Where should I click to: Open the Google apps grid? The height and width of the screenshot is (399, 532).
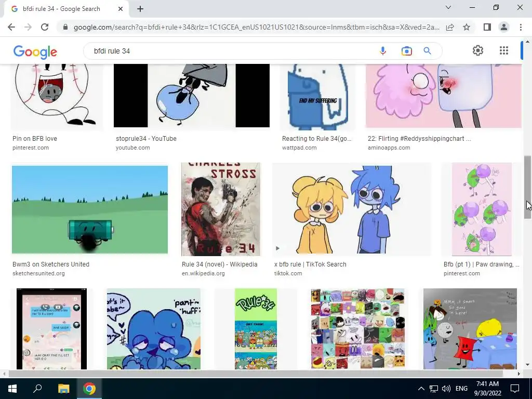click(504, 50)
